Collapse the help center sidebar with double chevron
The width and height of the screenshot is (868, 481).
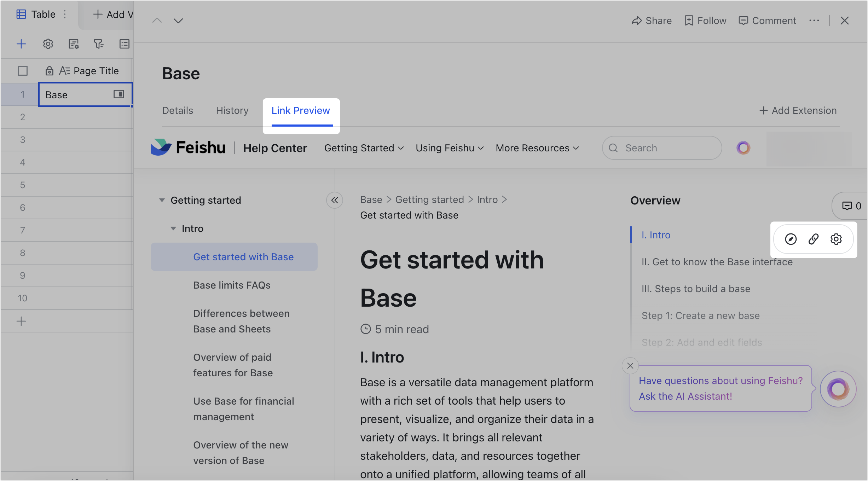coord(335,200)
